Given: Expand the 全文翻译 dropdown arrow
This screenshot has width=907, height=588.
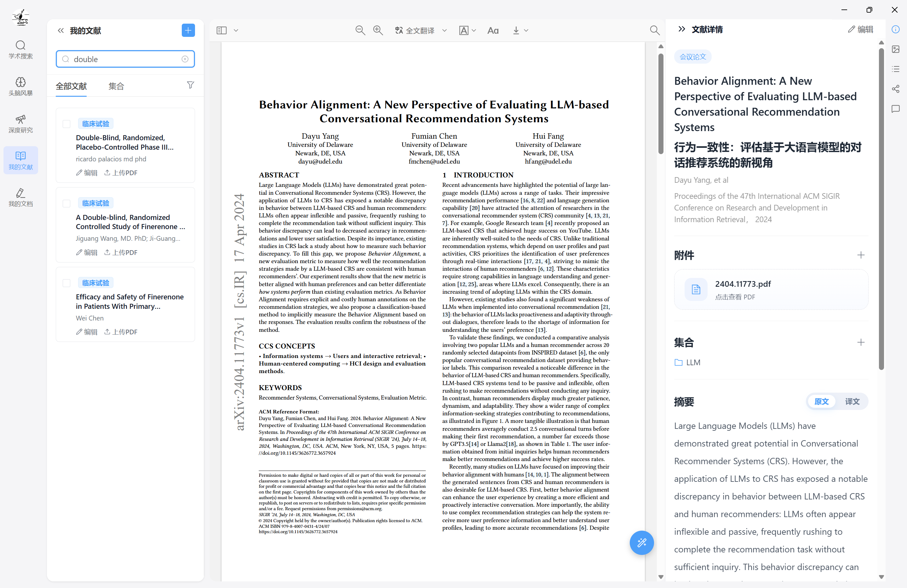Looking at the screenshot, I should tap(444, 31).
